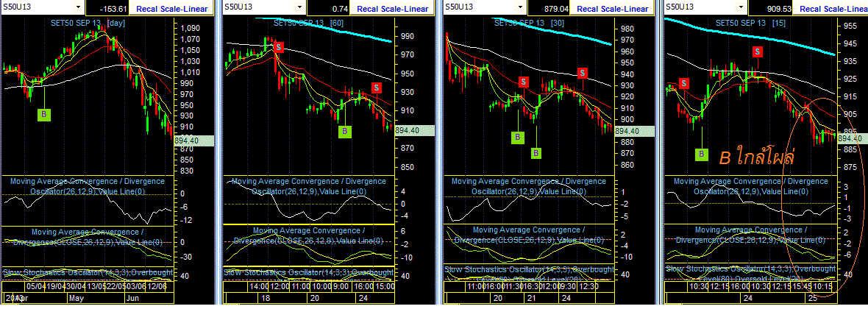
Task: Click the 894.40 price tag in 30-minute chart
Action: [x=634, y=131]
